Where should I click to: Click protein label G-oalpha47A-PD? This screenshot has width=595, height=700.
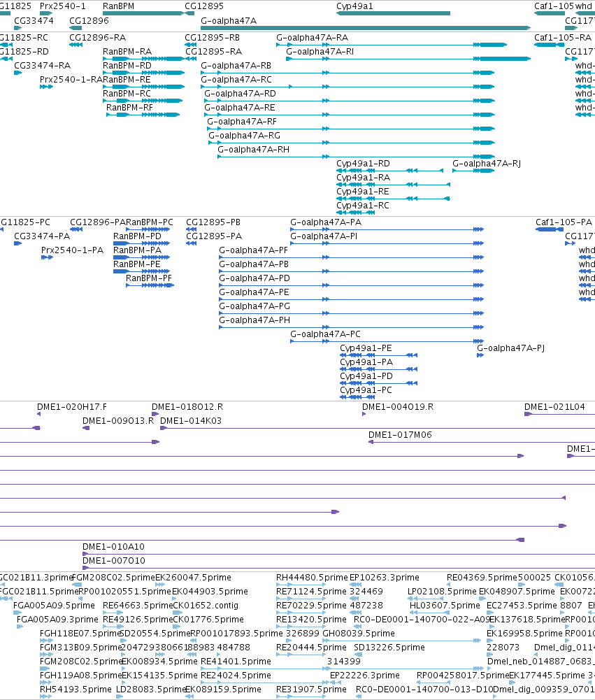click(x=255, y=278)
